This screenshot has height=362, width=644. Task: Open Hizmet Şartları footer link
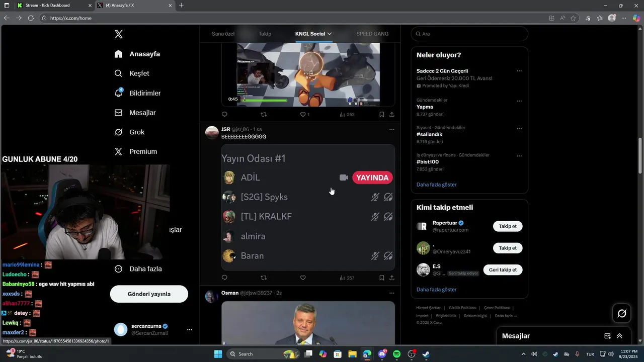(x=429, y=308)
